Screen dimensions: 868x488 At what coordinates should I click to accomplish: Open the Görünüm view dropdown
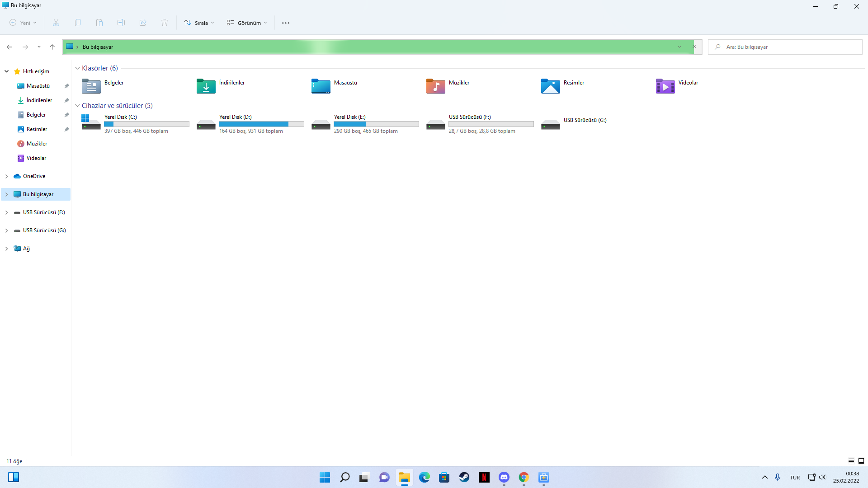247,23
